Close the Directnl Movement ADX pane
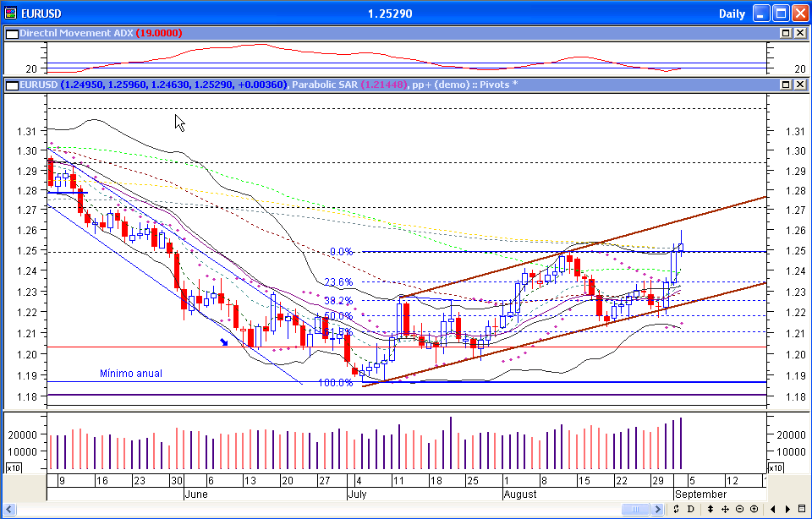 pyautogui.click(x=800, y=33)
